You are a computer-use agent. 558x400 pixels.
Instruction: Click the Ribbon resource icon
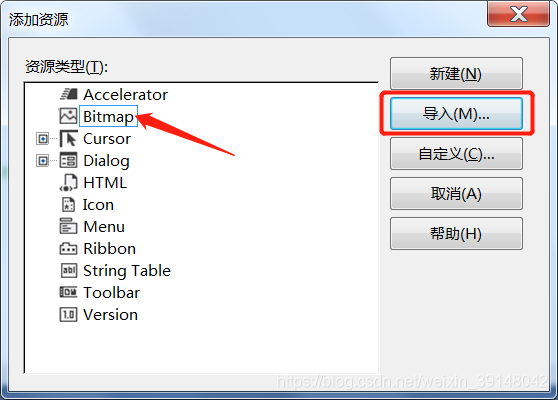68,248
